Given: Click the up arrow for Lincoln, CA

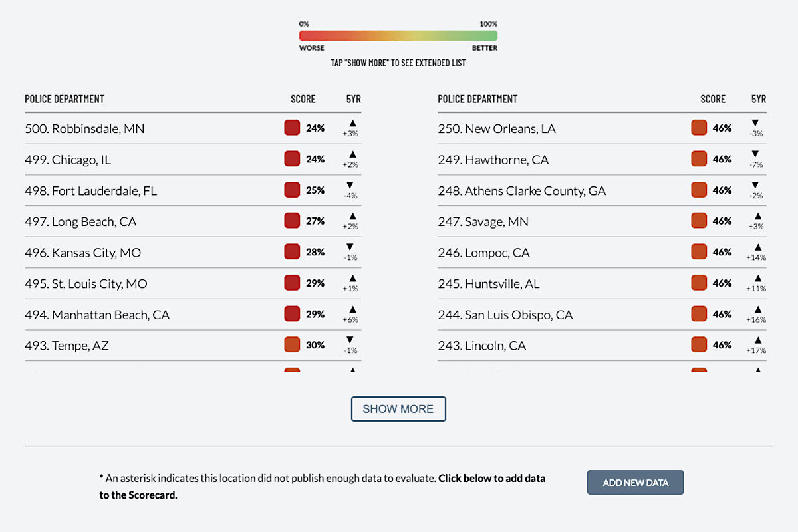Looking at the screenshot, I should click(x=756, y=340).
